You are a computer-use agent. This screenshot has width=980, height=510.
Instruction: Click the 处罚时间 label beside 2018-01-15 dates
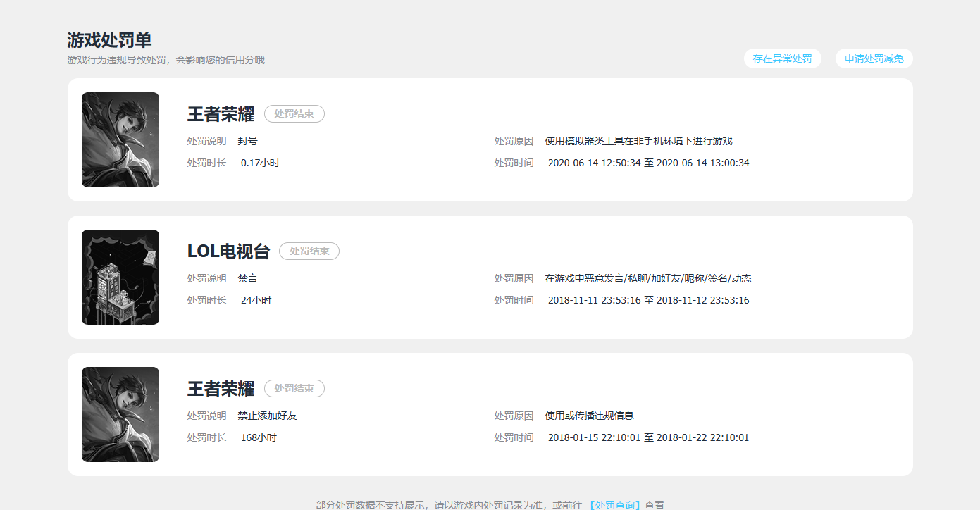[x=514, y=437]
